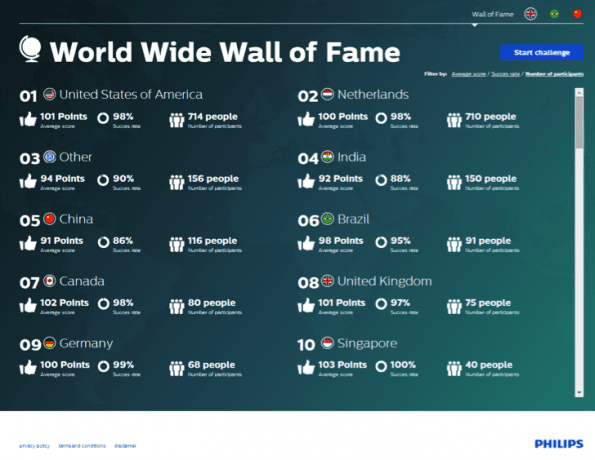The image size is (595, 460).
Task: Click the India flag icon
Action: coord(327,156)
